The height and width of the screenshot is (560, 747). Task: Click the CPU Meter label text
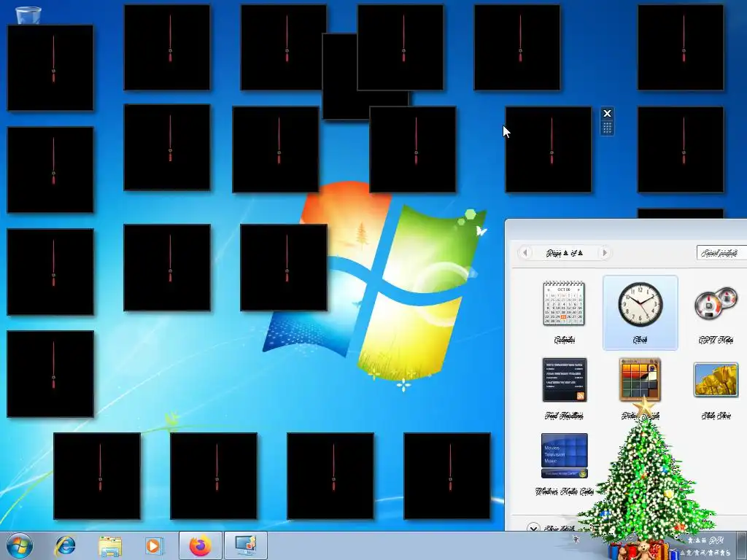coord(716,340)
